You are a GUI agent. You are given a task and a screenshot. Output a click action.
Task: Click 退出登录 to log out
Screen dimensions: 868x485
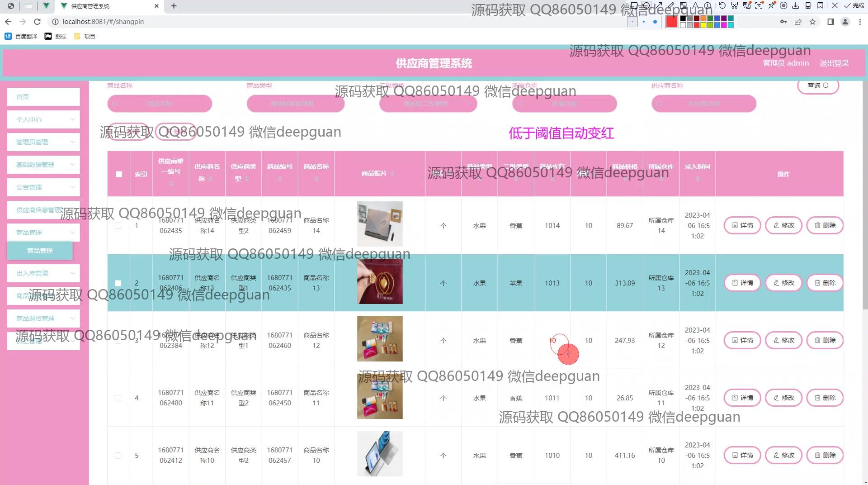click(x=834, y=63)
